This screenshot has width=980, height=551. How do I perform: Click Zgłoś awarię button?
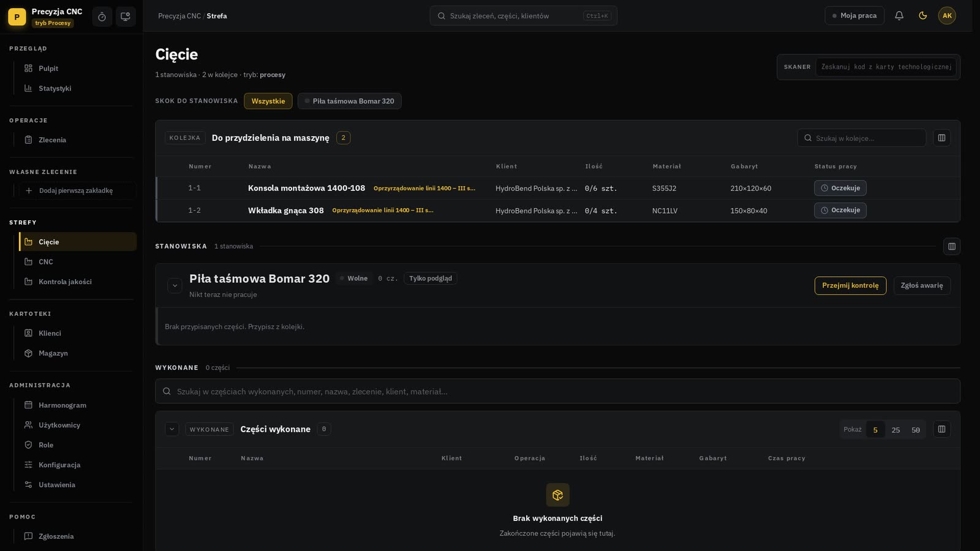coord(922,285)
